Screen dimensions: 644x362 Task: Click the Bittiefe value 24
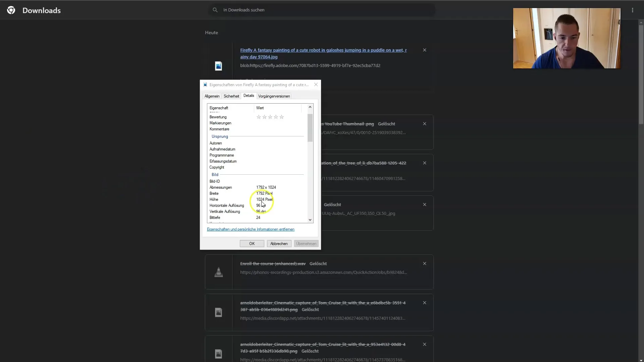tap(258, 218)
